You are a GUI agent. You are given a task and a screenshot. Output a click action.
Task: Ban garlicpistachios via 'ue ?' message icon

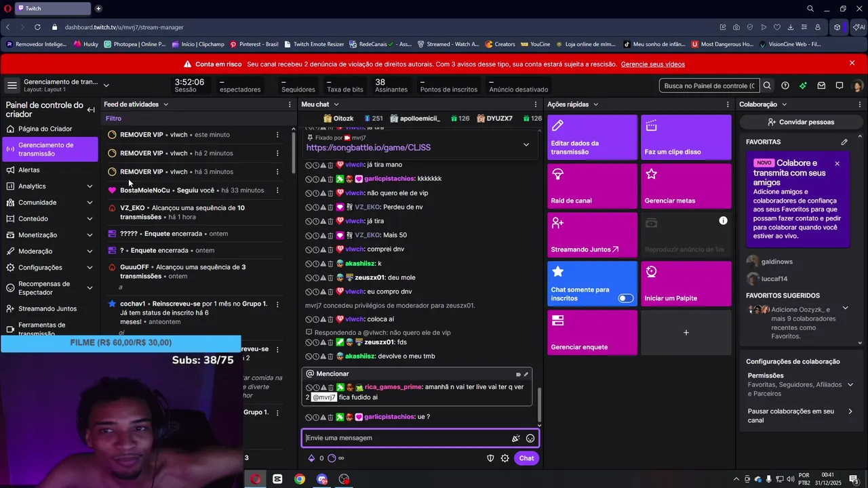[309, 417]
